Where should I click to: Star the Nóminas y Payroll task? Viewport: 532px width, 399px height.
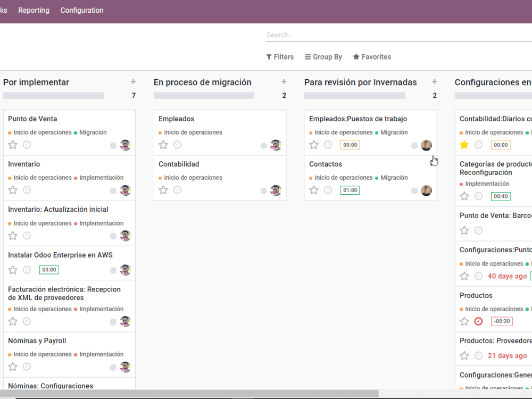[x=13, y=367]
